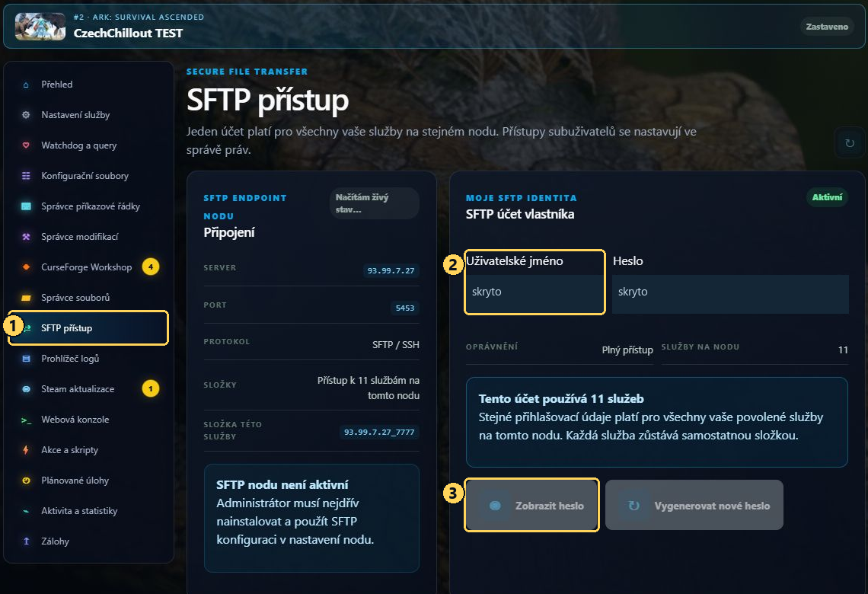This screenshot has width=868, height=594.
Task: Click the terminal icon next to Webová konzole
Action: (x=25, y=420)
